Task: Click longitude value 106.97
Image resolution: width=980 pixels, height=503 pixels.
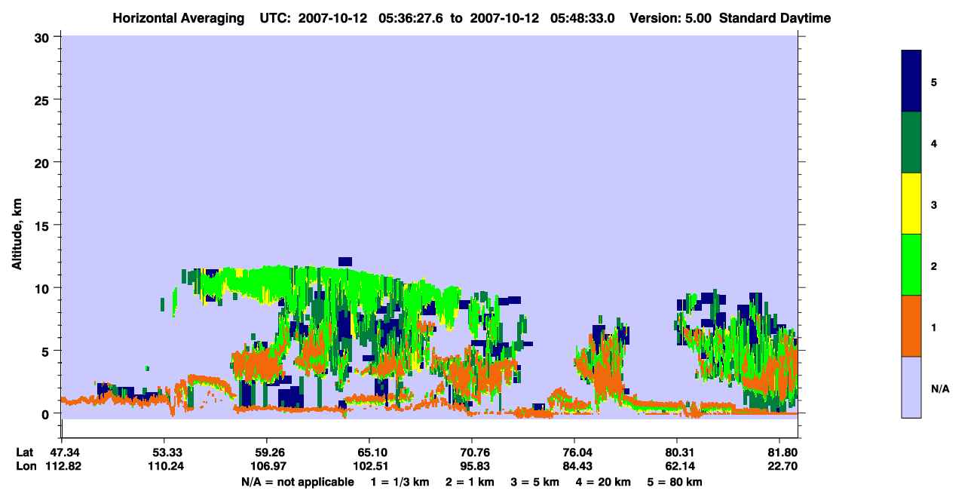Action: (x=267, y=466)
